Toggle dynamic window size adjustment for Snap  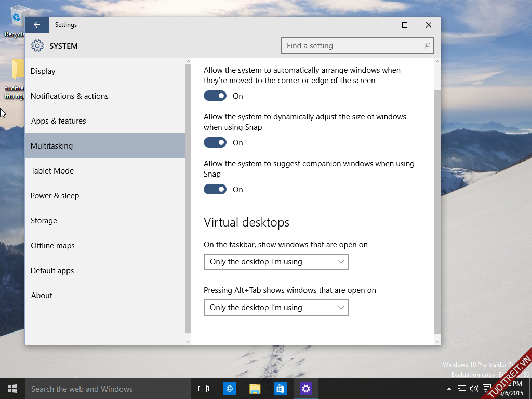tap(215, 143)
